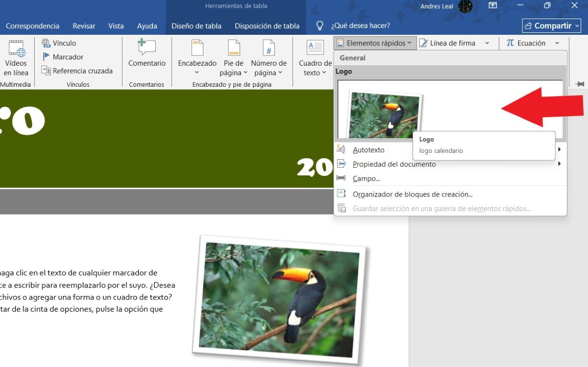Add a new Comentario
Image resolution: width=588 pixels, height=367 pixels.
[x=147, y=54]
